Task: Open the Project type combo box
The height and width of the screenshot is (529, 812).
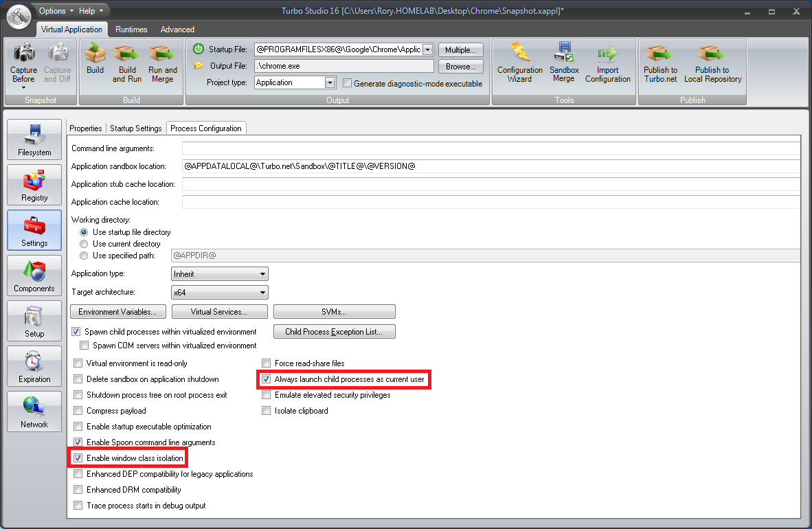Action: 295,82
